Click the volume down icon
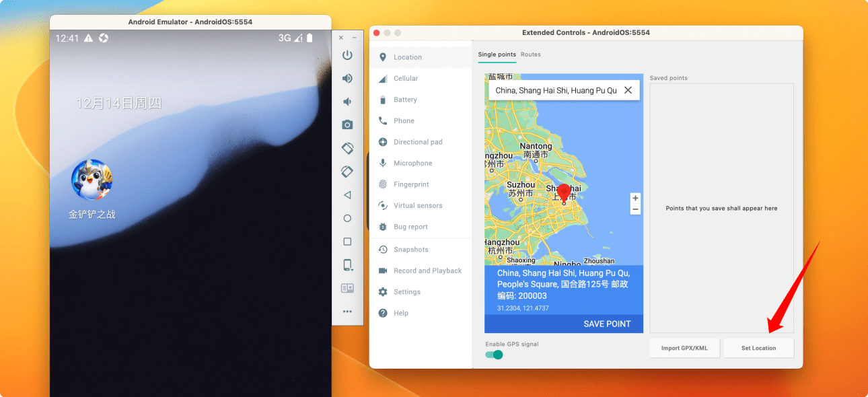The image size is (868, 397). pos(347,102)
